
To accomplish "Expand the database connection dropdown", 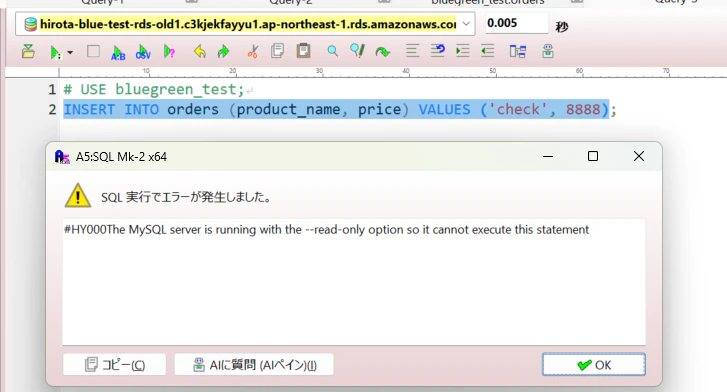I will coord(466,24).
